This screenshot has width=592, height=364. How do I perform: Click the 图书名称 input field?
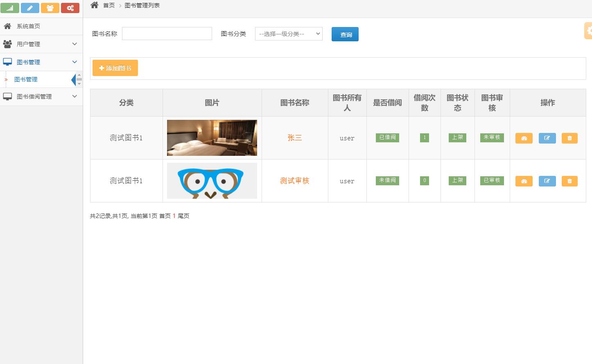point(167,34)
